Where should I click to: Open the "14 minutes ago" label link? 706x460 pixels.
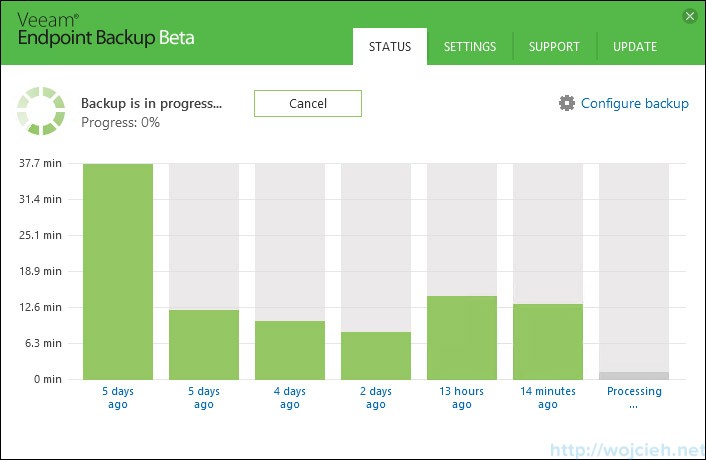548,398
